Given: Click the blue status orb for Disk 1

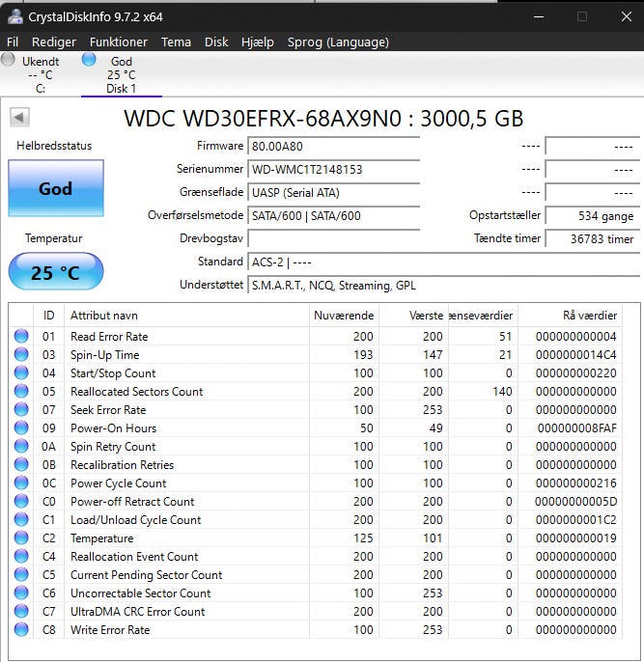Looking at the screenshot, I should 89,60.
